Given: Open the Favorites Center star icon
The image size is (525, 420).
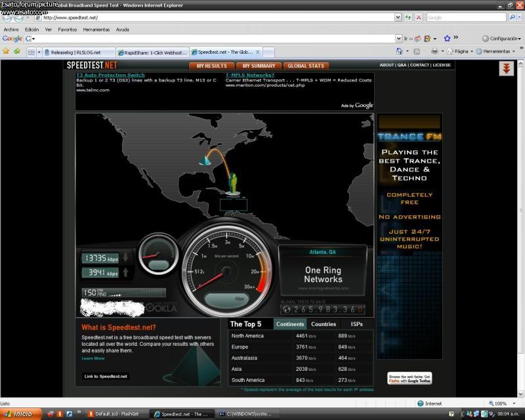Looking at the screenshot, I should coord(6,52).
